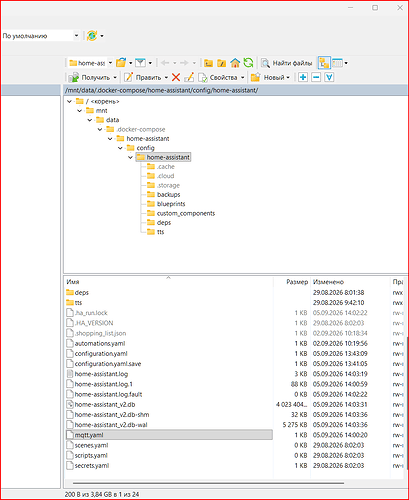Select custom_components folder in the tree

point(186,213)
